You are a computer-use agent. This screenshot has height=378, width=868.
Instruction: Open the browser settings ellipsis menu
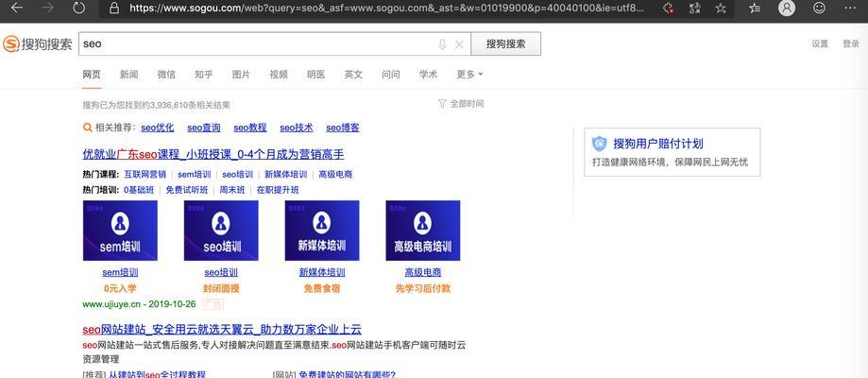click(850, 9)
